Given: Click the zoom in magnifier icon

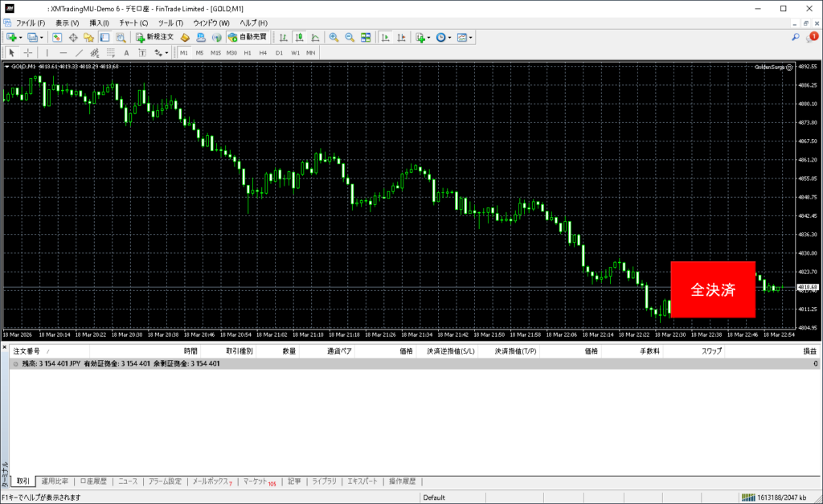Looking at the screenshot, I should 334,37.
